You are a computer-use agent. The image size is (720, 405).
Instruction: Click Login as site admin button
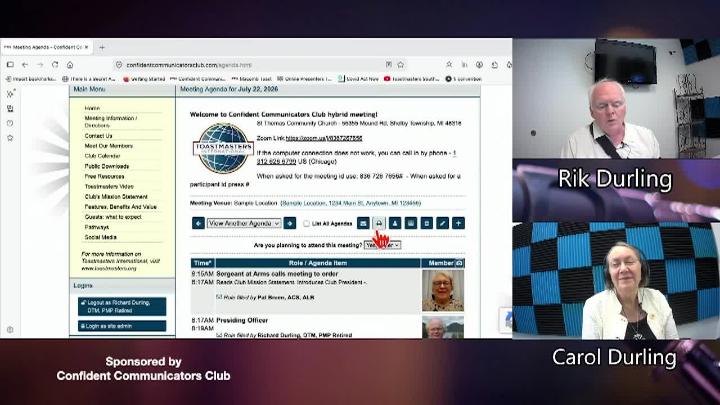tap(122, 326)
